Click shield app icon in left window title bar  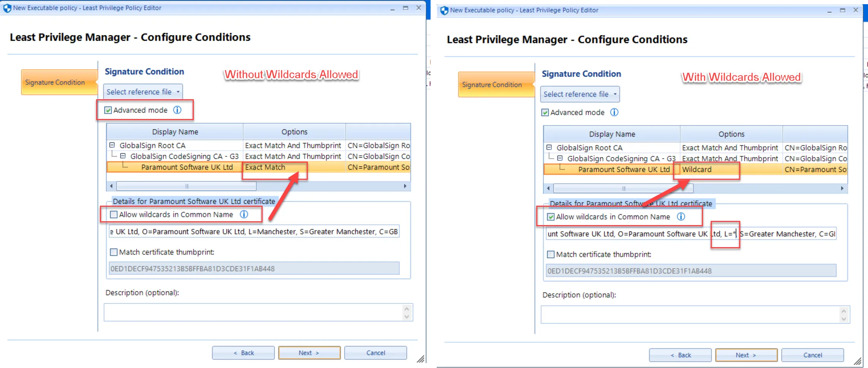7,8
